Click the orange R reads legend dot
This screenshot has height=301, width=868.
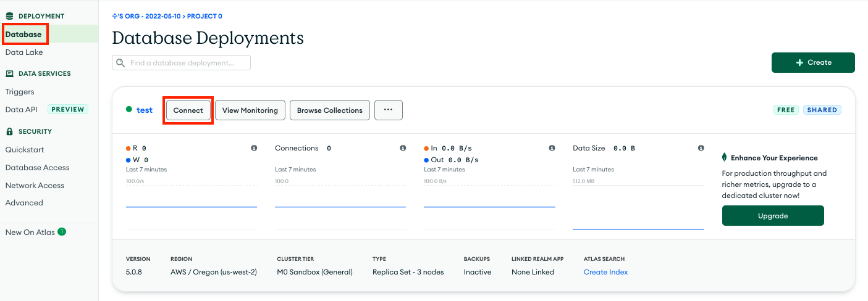click(129, 148)
